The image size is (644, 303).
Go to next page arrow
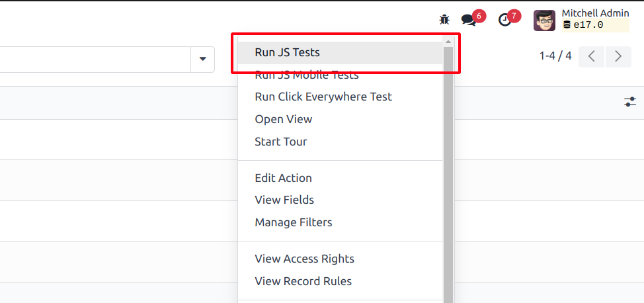(618, 56)
